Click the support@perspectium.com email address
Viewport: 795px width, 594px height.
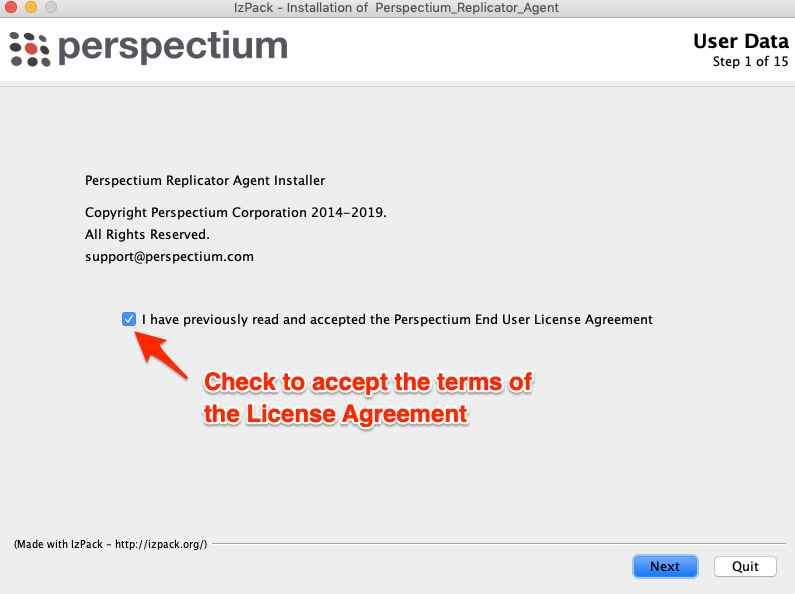click(169, 256)
